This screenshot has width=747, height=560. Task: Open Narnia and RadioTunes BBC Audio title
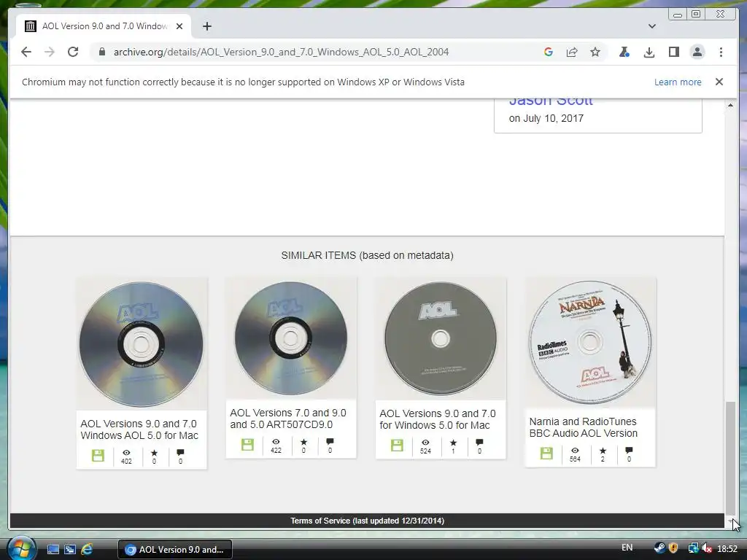[583, 427]
